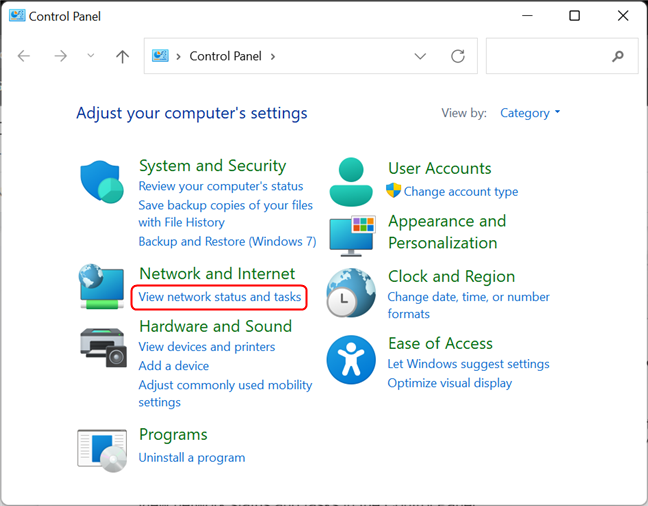Click Optimize visual display link
The width and height of the screenshot is (648, 506).
pyautogui.click(x=450, y=383)
